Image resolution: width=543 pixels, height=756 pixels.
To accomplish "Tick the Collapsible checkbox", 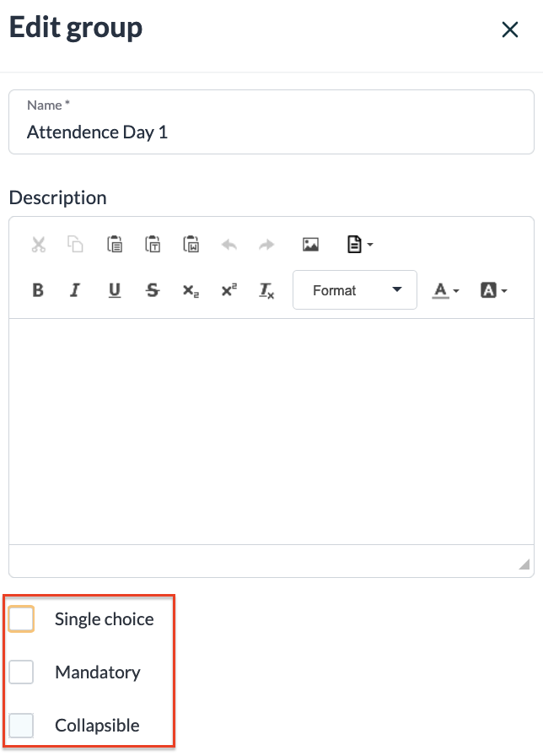I will point(21,726).
